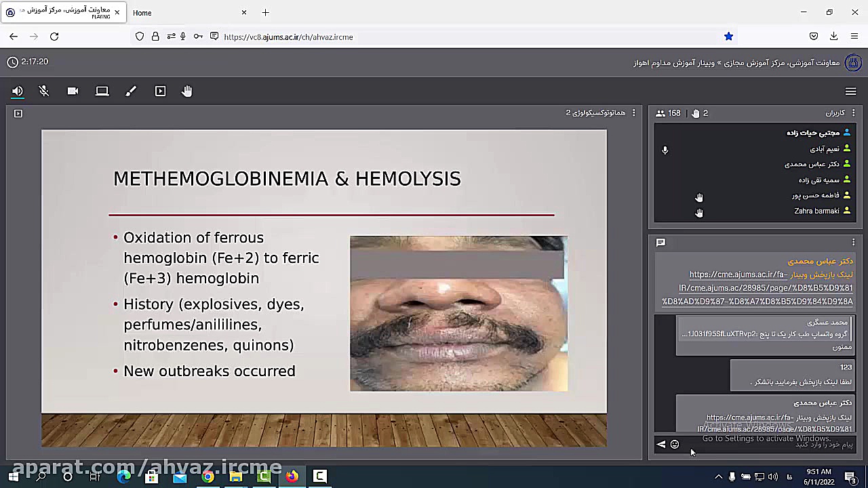Type in the chat message input field
The width and height of the screenshot is (868, 488).
click(x=766, y=445)
